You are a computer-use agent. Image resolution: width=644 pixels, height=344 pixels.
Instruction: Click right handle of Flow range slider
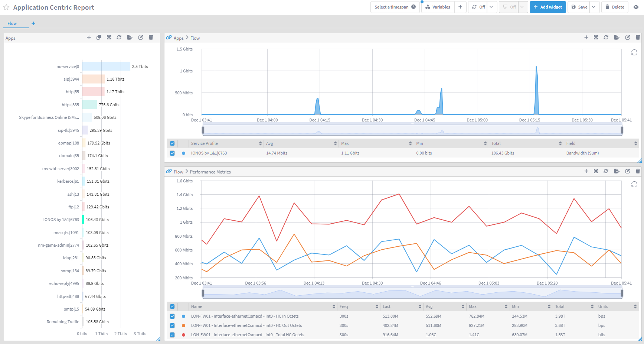622,130
